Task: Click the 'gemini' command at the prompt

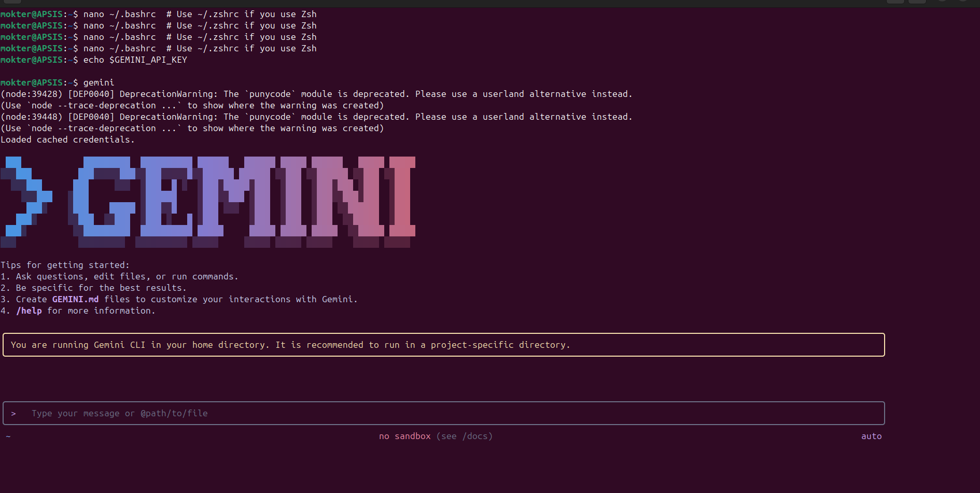Action: [x=99, y=82]
